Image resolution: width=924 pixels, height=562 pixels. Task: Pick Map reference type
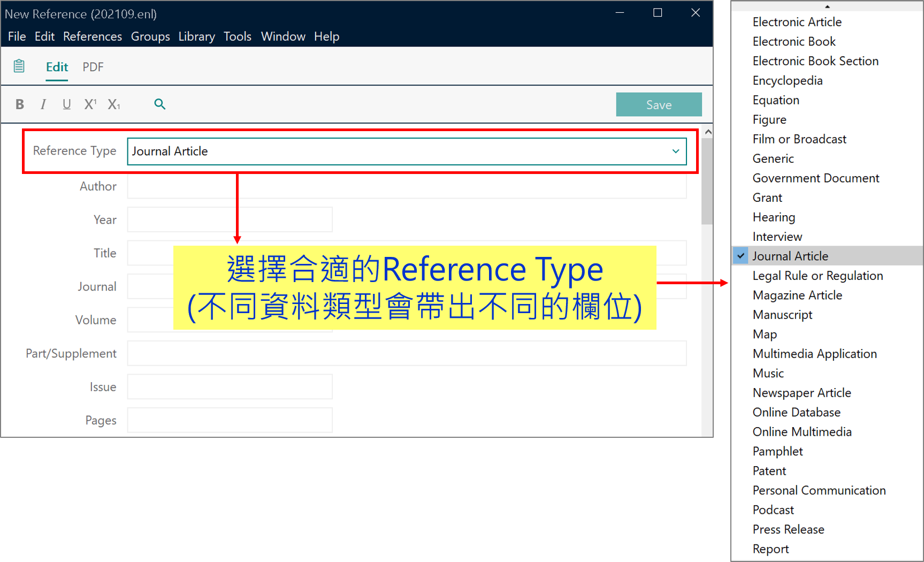coord(765,334)
